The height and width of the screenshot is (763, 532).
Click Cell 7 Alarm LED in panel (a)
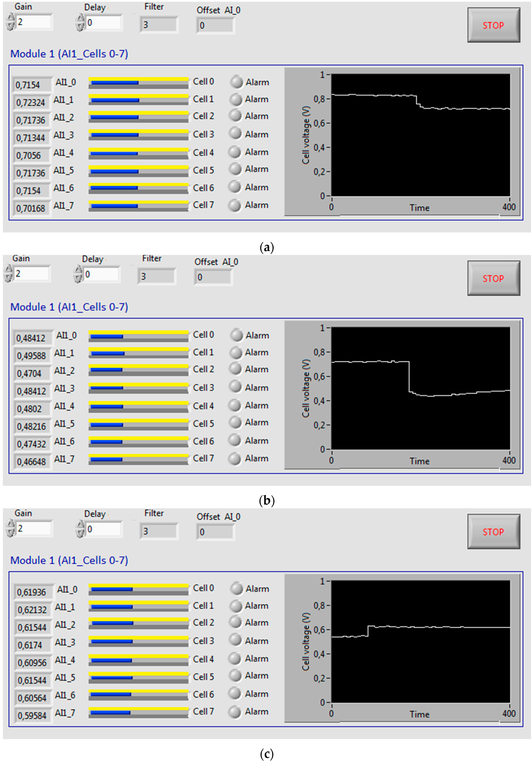[235, 205]
